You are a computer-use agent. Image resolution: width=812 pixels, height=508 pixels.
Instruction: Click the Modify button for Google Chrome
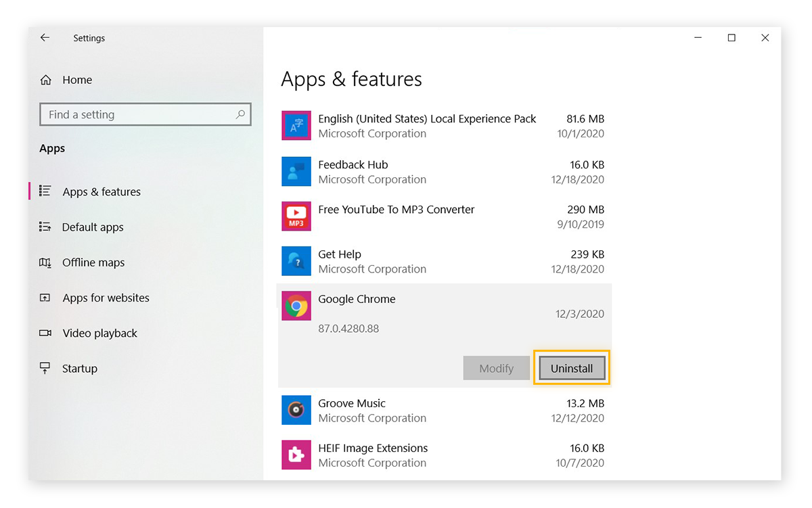496,368
